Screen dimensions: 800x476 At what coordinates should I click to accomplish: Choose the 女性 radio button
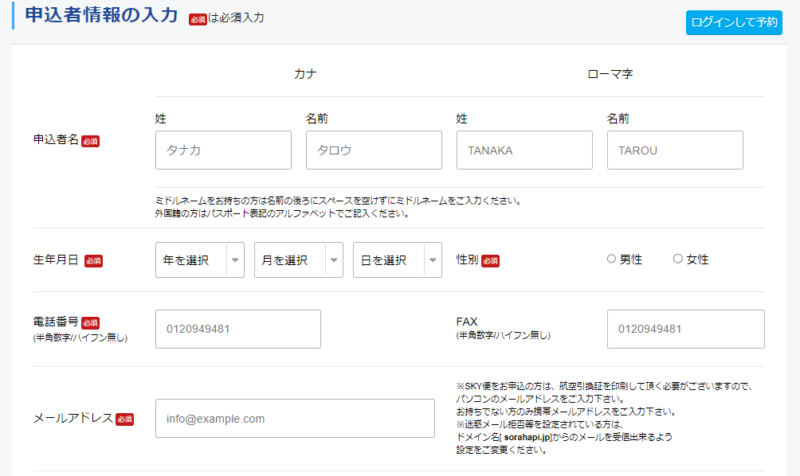point(678,260)
